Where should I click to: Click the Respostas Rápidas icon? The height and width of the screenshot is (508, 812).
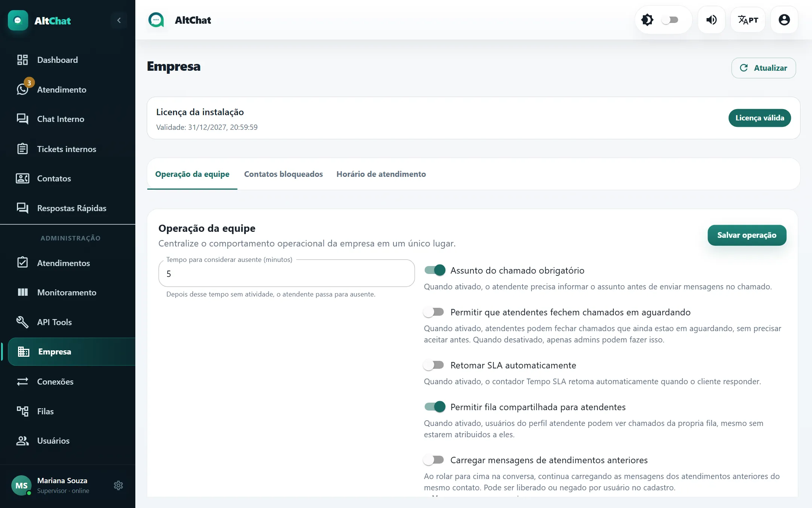(x=23, y=208)
